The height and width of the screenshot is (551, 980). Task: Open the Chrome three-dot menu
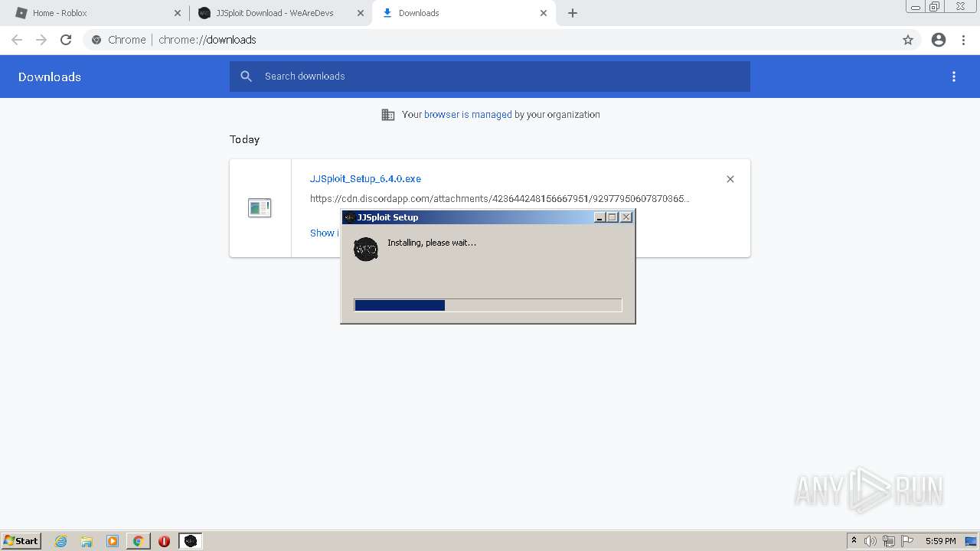tap(964, 40)
